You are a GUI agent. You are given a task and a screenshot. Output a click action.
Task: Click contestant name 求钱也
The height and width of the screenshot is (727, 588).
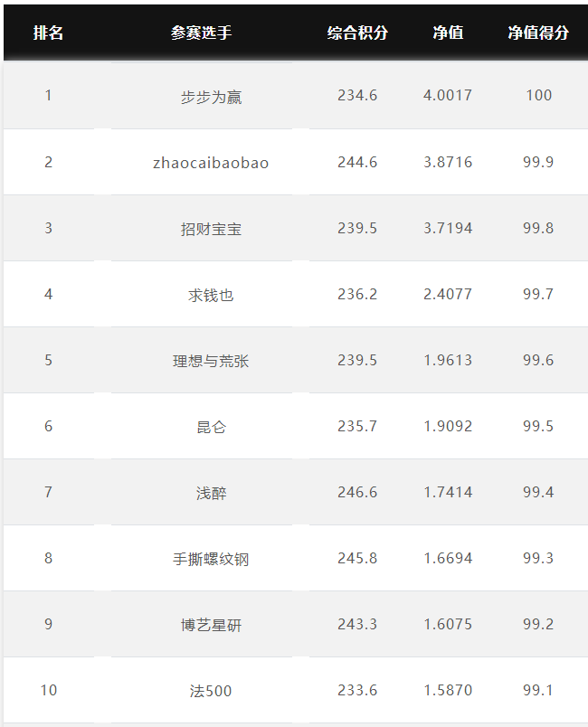(211, 296)
